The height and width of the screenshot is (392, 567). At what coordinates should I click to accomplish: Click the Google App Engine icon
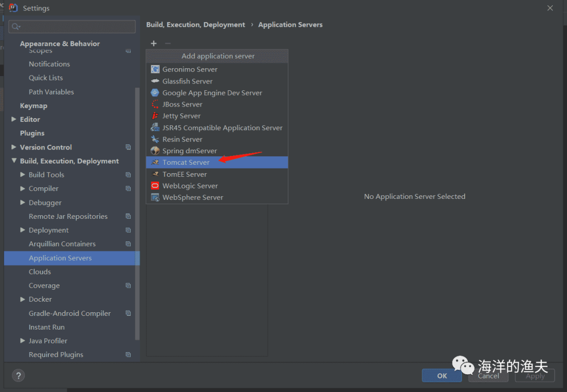tap(155, 92)
